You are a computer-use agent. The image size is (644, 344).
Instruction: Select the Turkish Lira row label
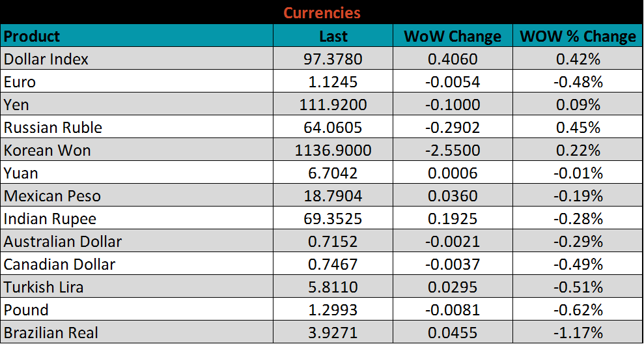tap(44, 287)
